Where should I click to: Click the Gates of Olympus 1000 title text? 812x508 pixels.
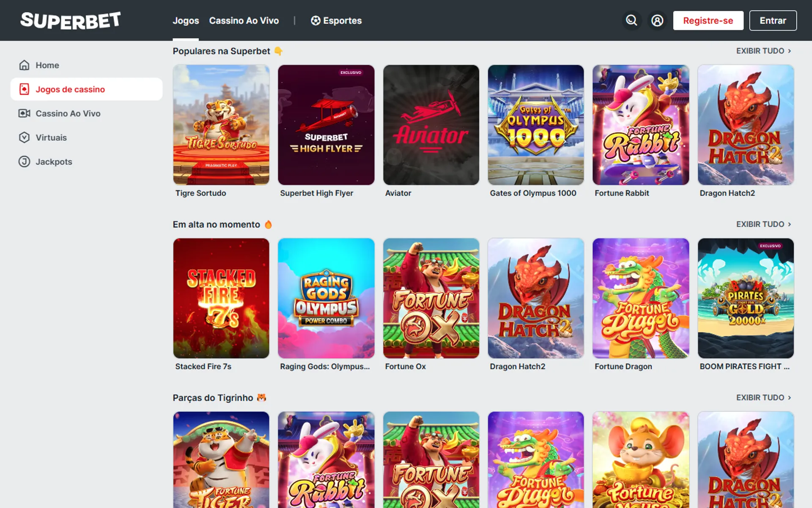point(533,193)
